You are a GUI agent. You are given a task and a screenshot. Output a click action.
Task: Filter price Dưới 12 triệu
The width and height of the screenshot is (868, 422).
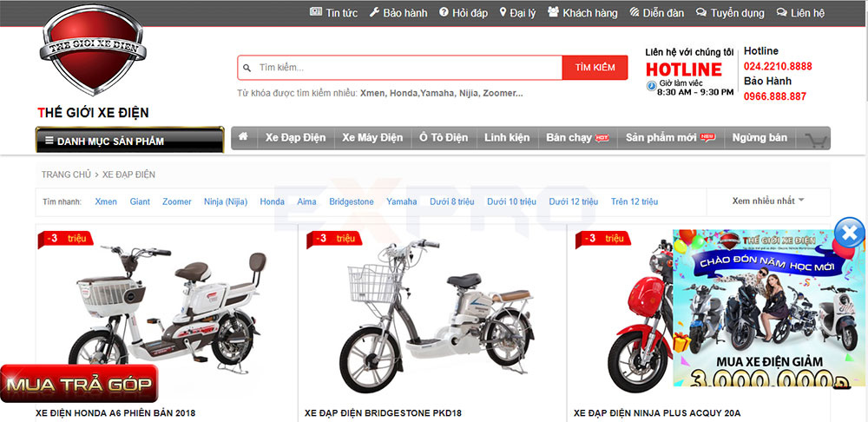click(574, 201)
